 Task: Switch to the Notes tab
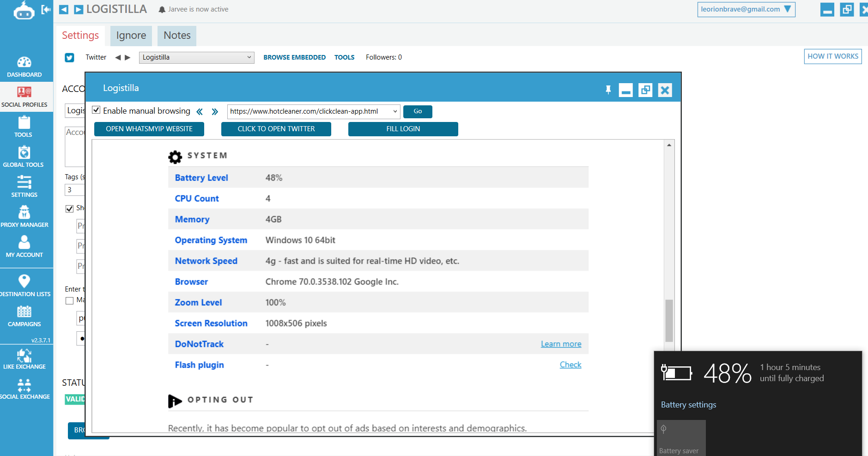coord(177,36)
